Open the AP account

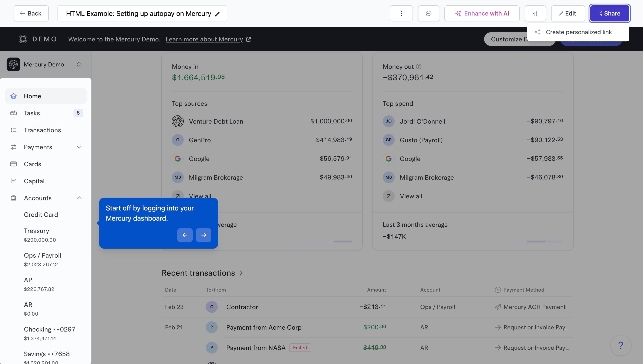click(x=39, y=284)
